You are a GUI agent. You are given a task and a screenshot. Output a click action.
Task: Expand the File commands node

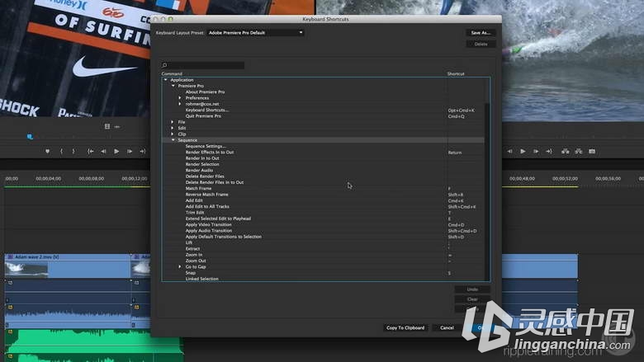point(173,122)
